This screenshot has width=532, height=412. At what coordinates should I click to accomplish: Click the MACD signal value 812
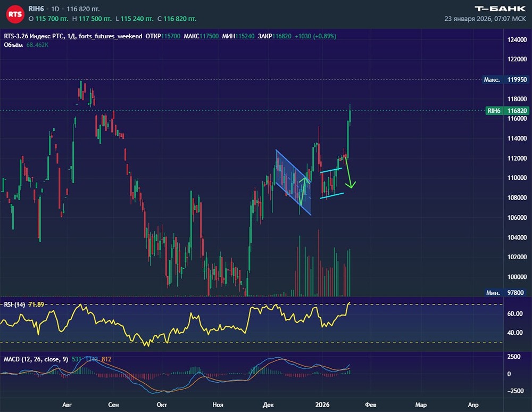coord(106,359)
